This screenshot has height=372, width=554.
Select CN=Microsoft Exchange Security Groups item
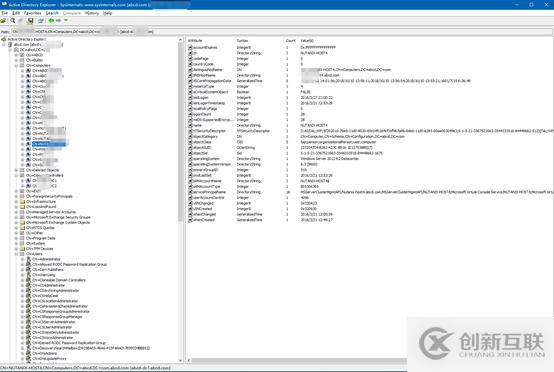[x=58, y=217]
